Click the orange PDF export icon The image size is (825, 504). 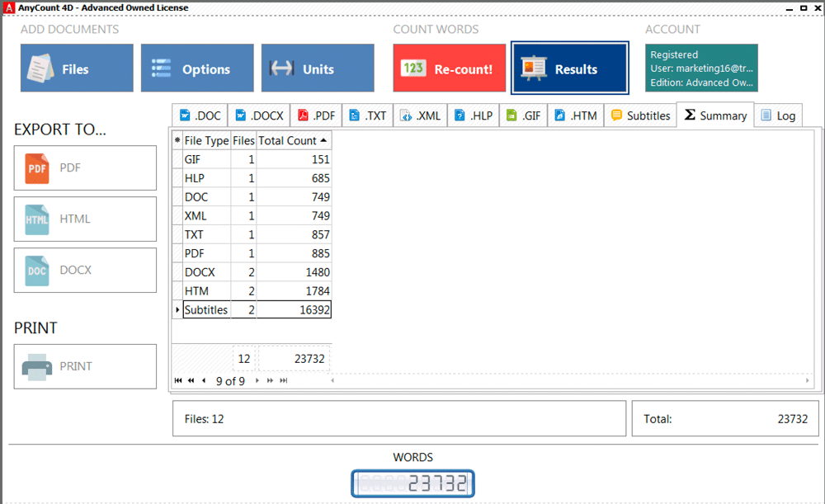(x=37, y=168)
